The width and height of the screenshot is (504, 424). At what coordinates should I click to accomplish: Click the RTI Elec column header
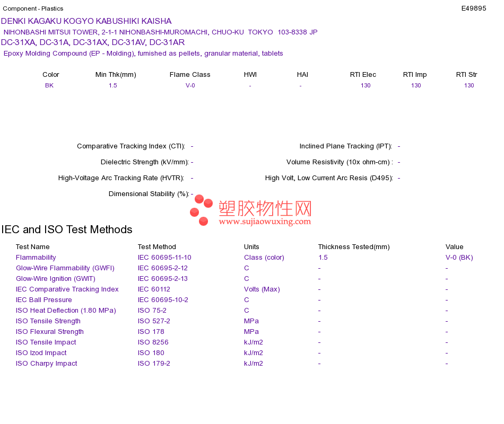pyautogui.click(x=363, y=75)
